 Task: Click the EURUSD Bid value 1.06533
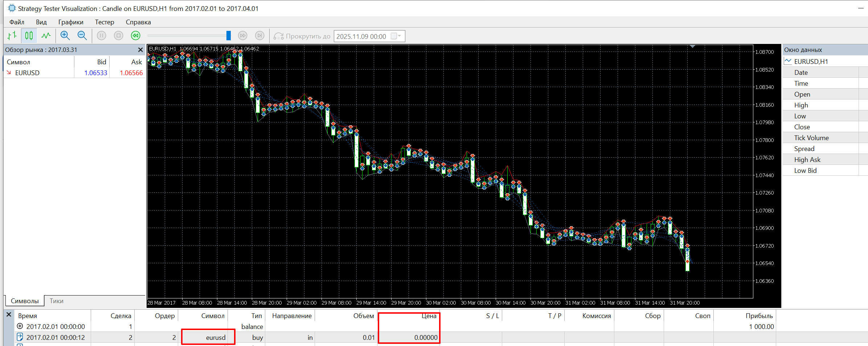96,73
